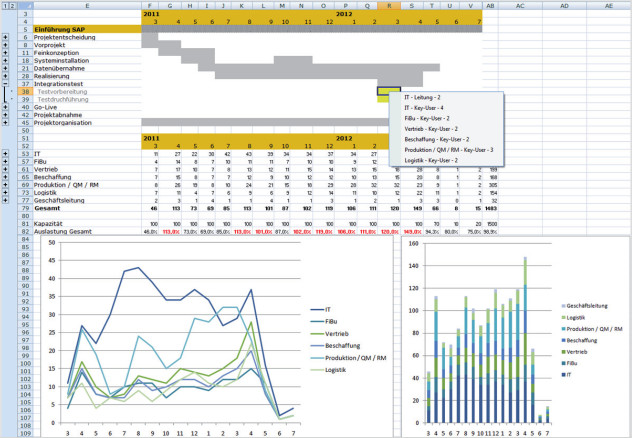Click outline level 1 button

pos(5,5)
